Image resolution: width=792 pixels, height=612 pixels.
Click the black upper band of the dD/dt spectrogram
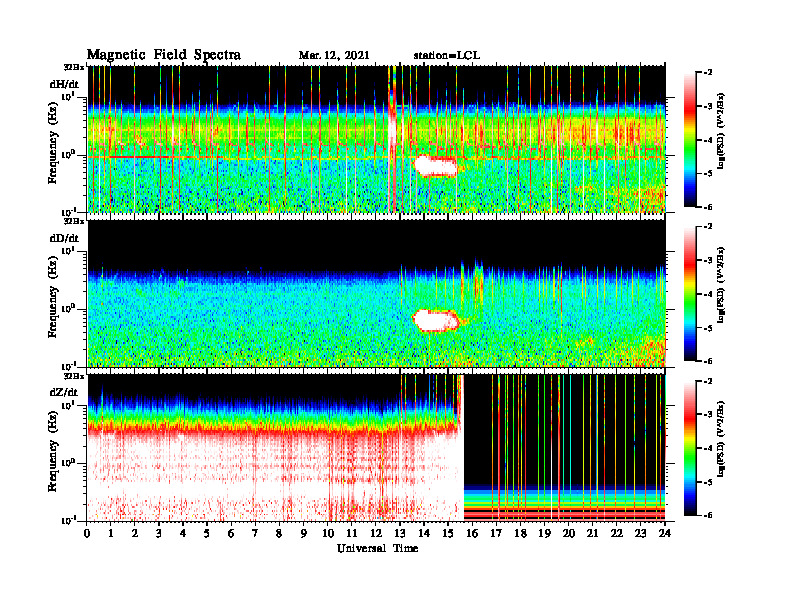pyautogui.click(x=377, y=245)
